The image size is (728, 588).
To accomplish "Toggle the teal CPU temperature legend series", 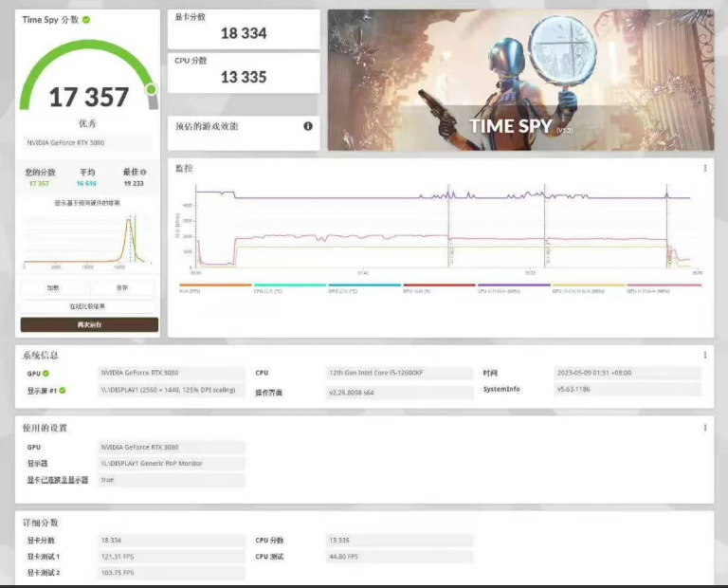I will 289,287.
